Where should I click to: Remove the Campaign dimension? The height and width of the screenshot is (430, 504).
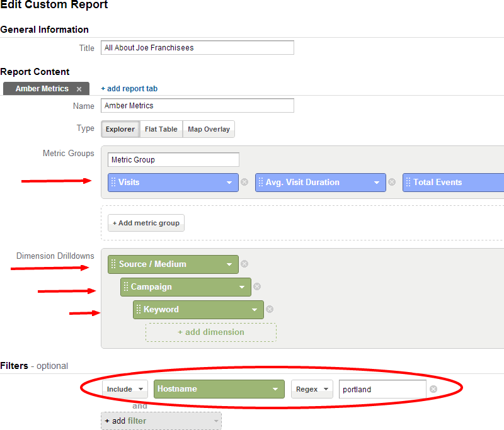pos(256,286)
